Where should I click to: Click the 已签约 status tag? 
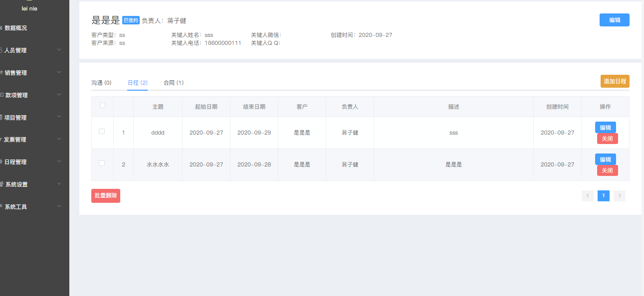tap(131, 20)
